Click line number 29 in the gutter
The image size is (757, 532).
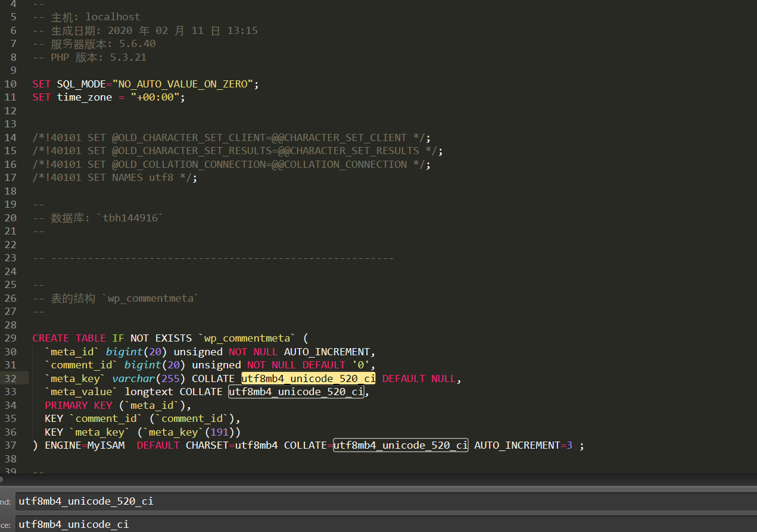(x=10, y=338)
